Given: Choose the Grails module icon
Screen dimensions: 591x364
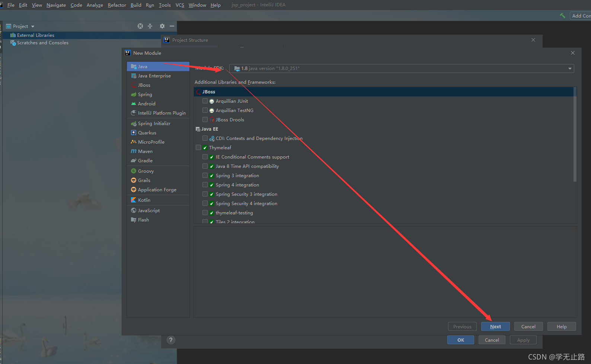Looking at the screenshot, I should point(134,180).
